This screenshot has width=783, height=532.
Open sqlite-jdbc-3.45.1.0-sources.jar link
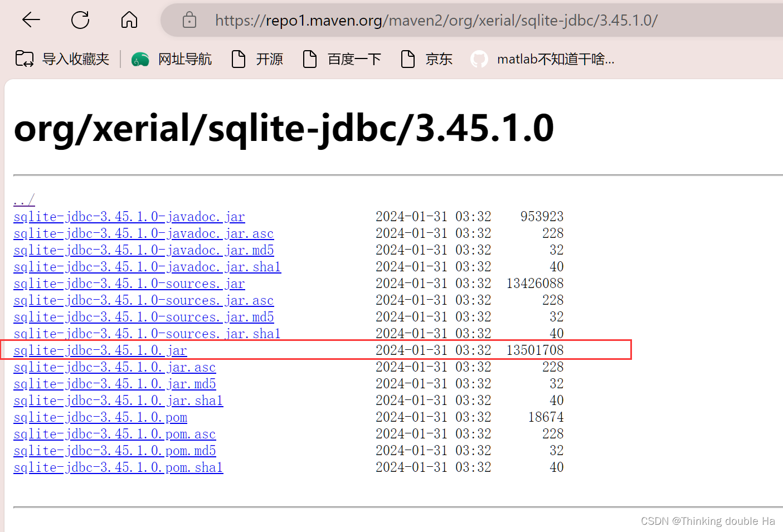pyautogui.click(x=129, y=283)
